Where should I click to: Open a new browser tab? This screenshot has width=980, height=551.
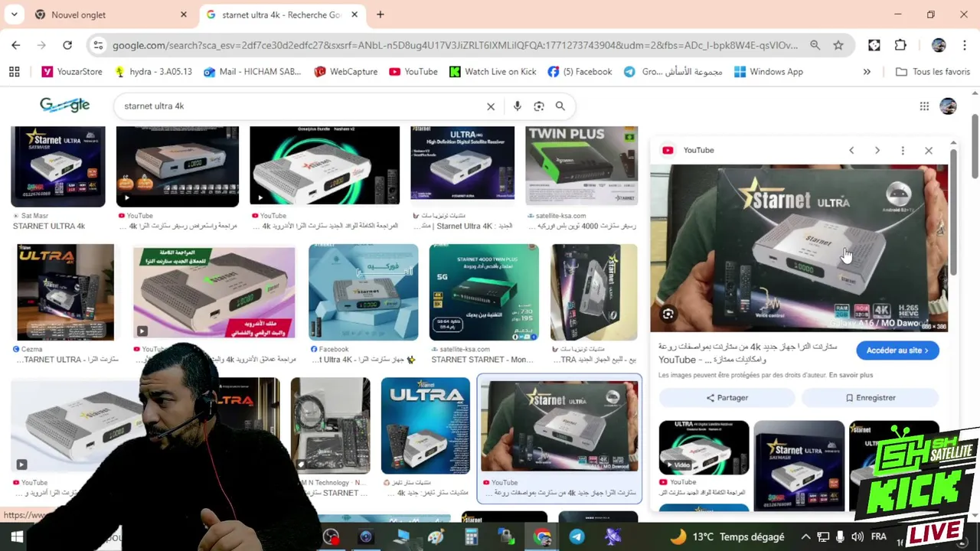coord(381,15)
